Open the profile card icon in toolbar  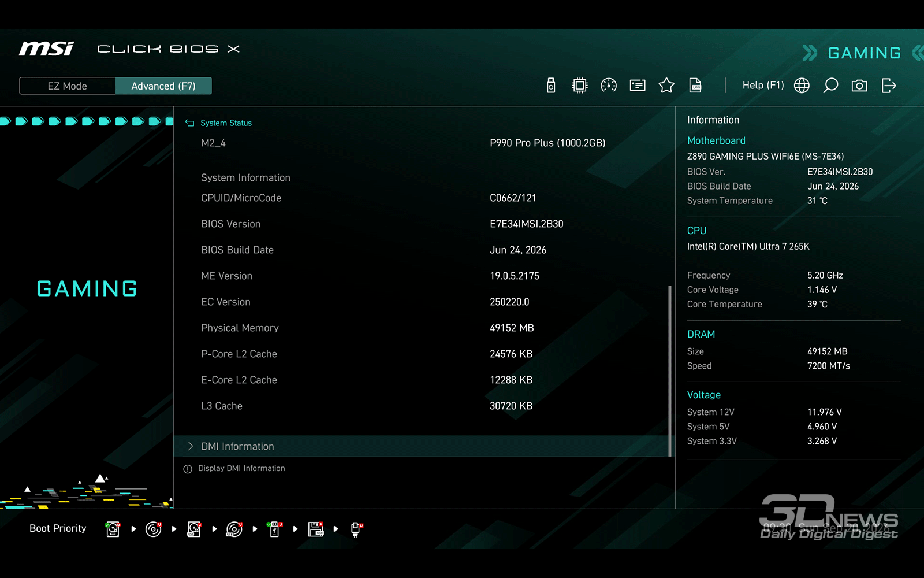pos(638,86)
